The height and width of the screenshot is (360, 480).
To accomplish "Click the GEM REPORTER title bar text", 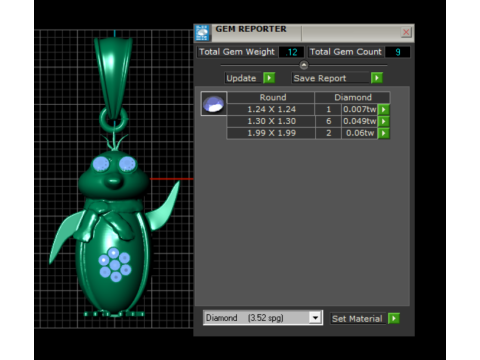I will tap(251, 29).
